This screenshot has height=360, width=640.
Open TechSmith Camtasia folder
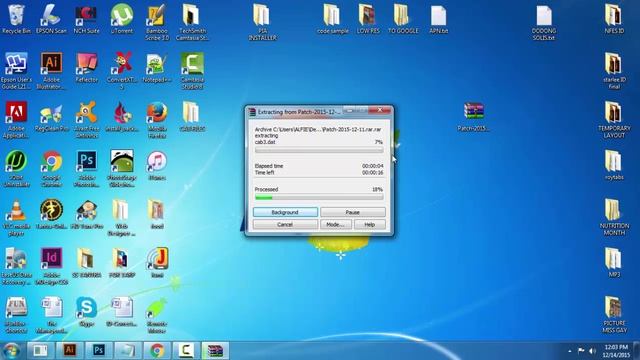[192, 22]
